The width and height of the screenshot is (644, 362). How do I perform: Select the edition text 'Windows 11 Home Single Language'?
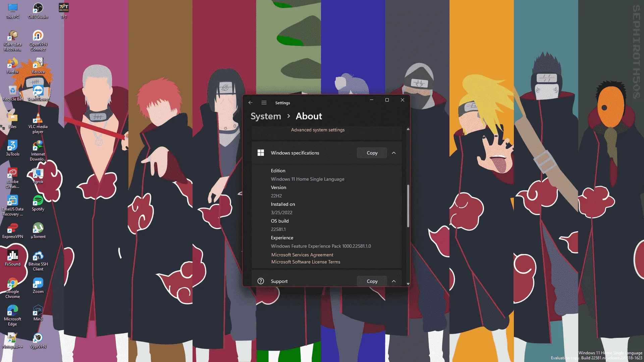click(308, 179)
